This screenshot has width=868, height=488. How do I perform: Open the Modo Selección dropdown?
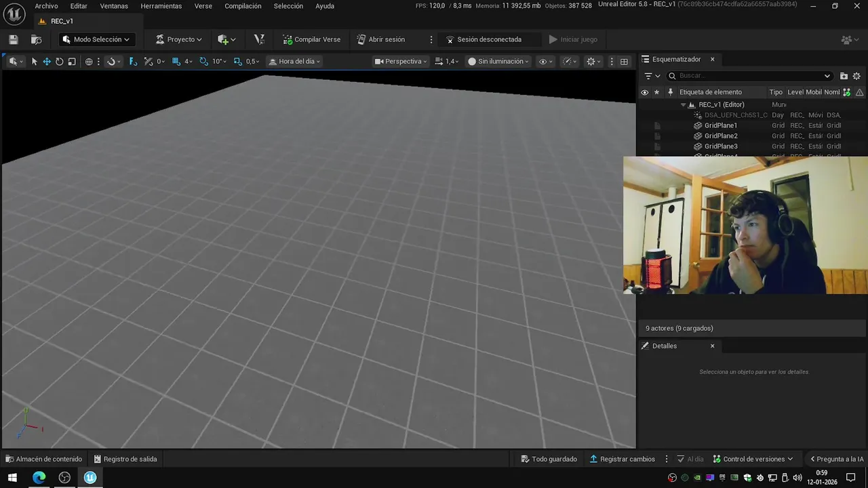[96, 39]
